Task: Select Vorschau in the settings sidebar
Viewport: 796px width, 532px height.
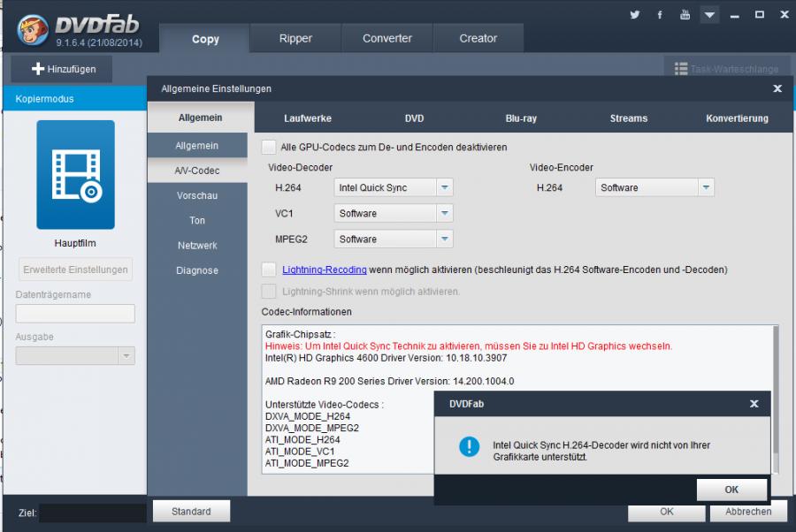Action: pyautogui.click(x=197, y=195)
